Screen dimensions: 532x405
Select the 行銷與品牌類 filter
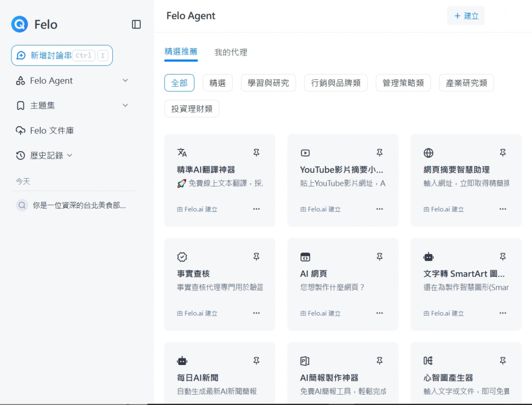coord(336,83)
